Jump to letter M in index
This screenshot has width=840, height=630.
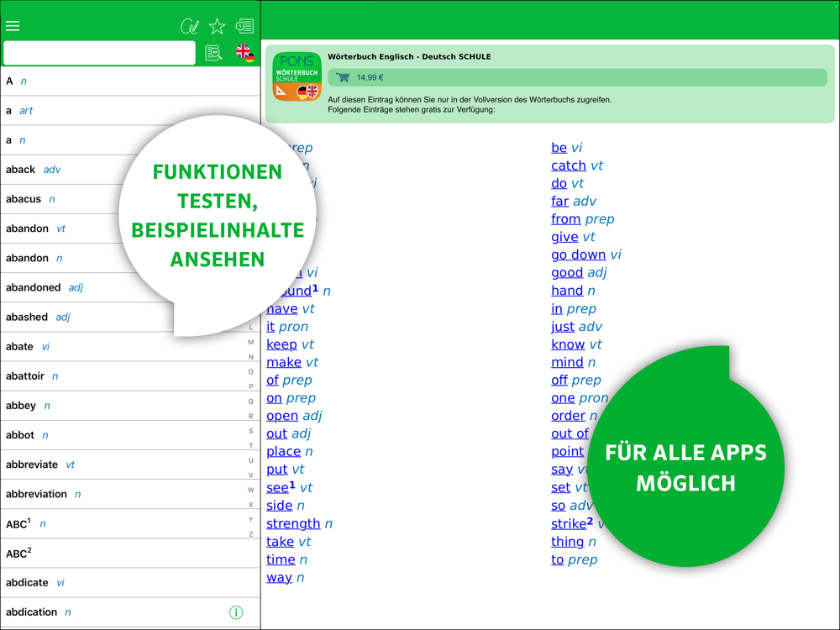click(250, 342)
